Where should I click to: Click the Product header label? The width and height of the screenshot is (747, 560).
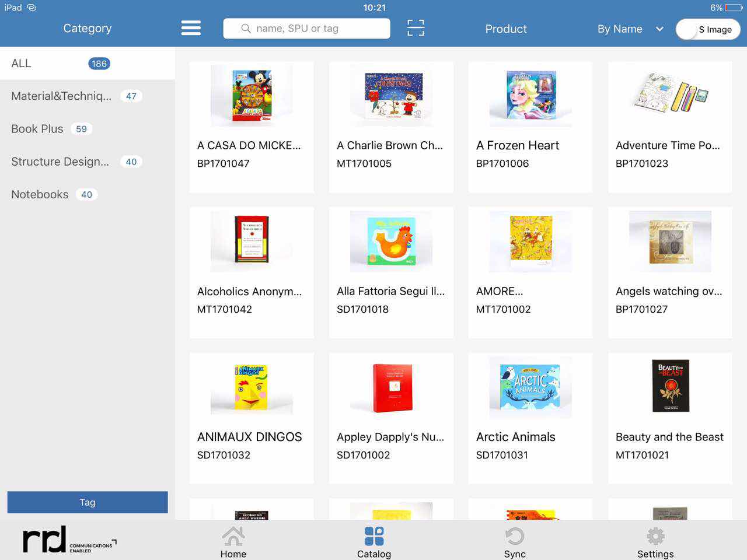(506, 29)
